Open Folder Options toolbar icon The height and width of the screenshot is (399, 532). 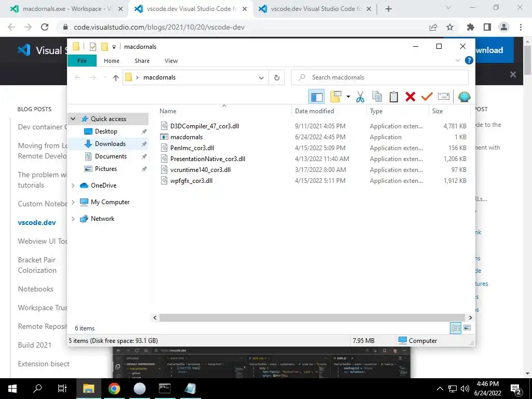[x=335, y=97]
